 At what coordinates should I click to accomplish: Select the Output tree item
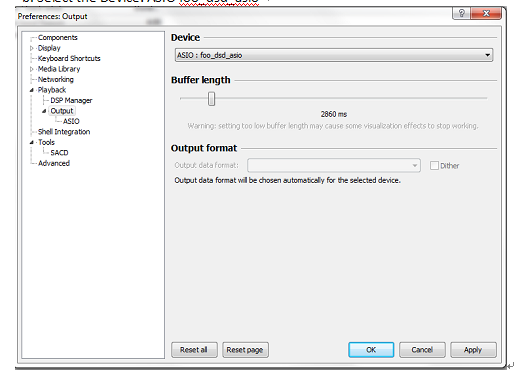tap(62, 111)
